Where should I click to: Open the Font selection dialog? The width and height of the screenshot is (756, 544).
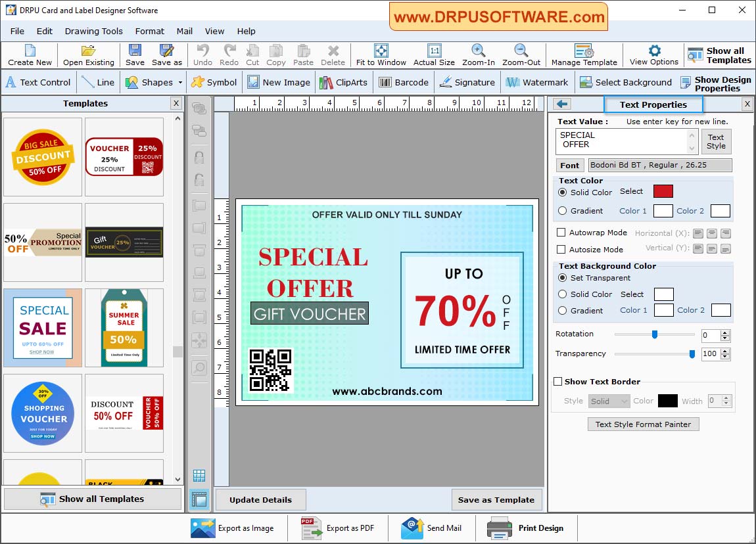coord(569,165)
